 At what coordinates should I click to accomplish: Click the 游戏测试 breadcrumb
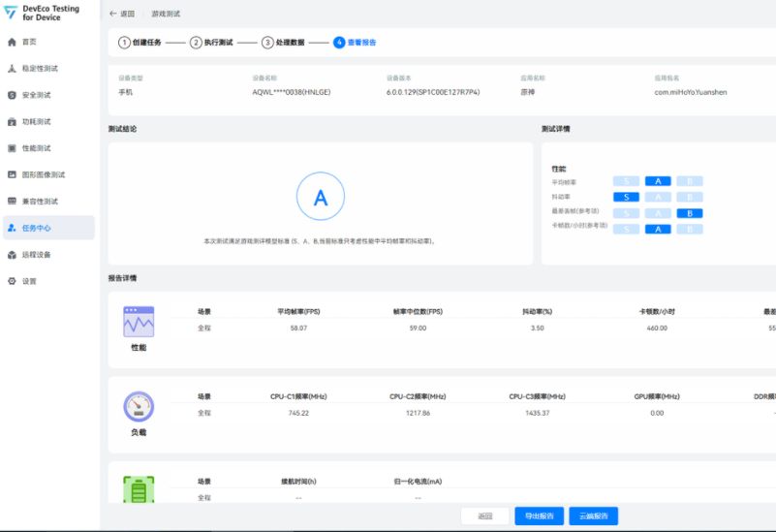click(166, 14)
